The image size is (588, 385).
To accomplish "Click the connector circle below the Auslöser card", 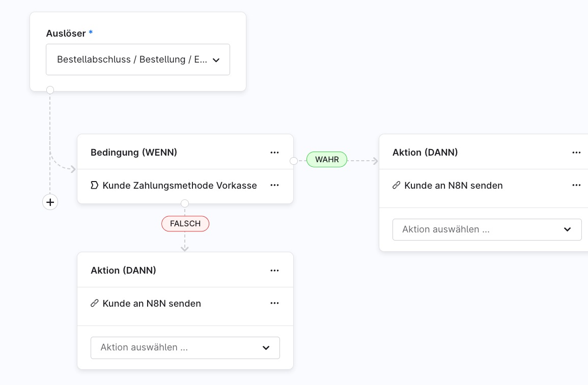I will (x=50, y=90).
